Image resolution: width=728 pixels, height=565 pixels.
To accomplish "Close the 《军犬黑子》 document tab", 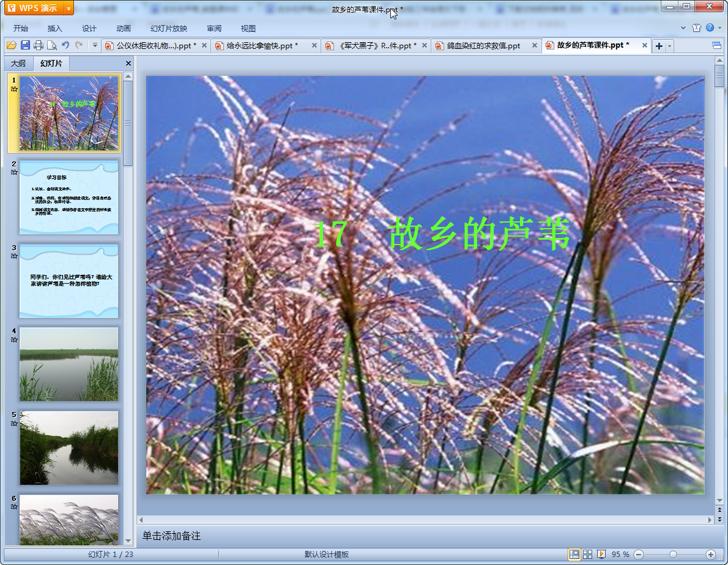I will pyautogui.click(x=425, y=45).
